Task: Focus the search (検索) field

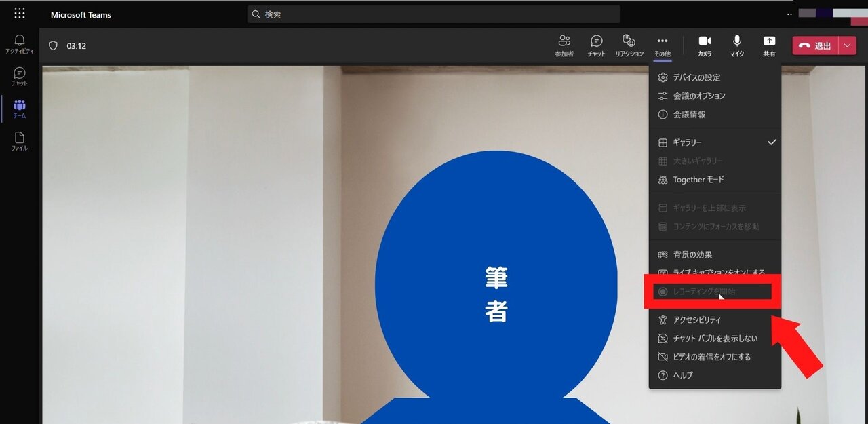Action: (x=434, y=14)
